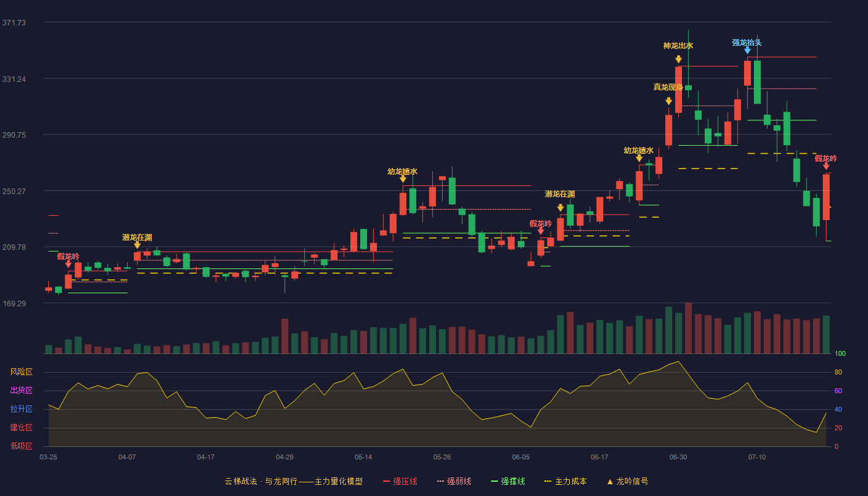Click the 20 indicator scale value

pos(838,428)
